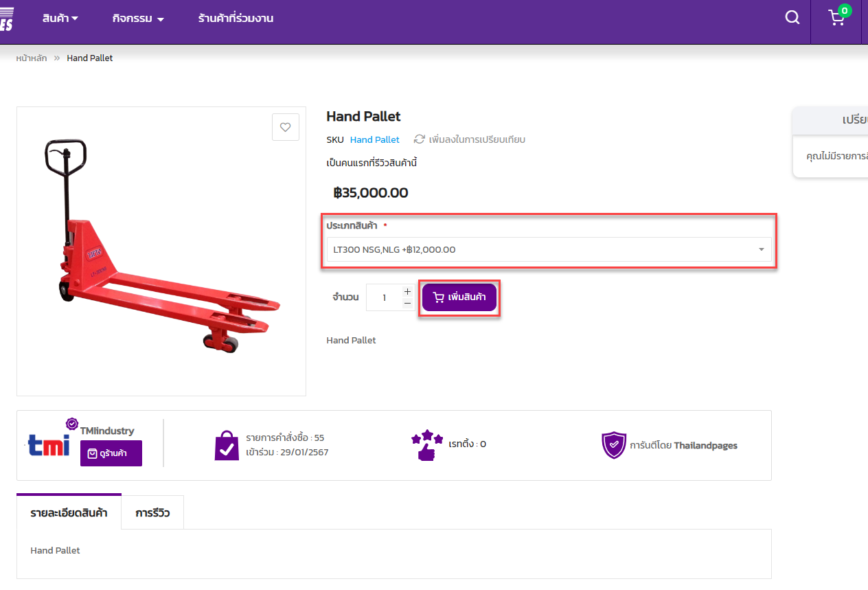
Task: Click the หน้าหลัก breadcrumb link
Action: (x=32, y=58)
